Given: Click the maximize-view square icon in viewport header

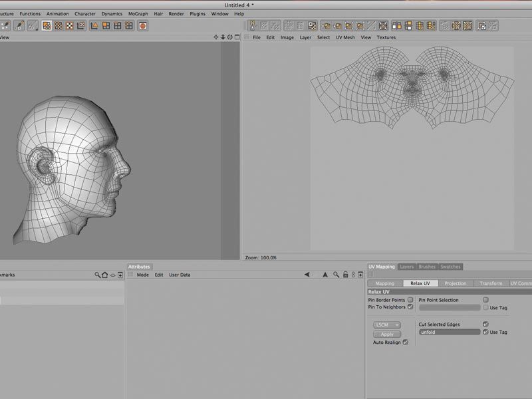Looking at the screenshot, I should [236, 37].
